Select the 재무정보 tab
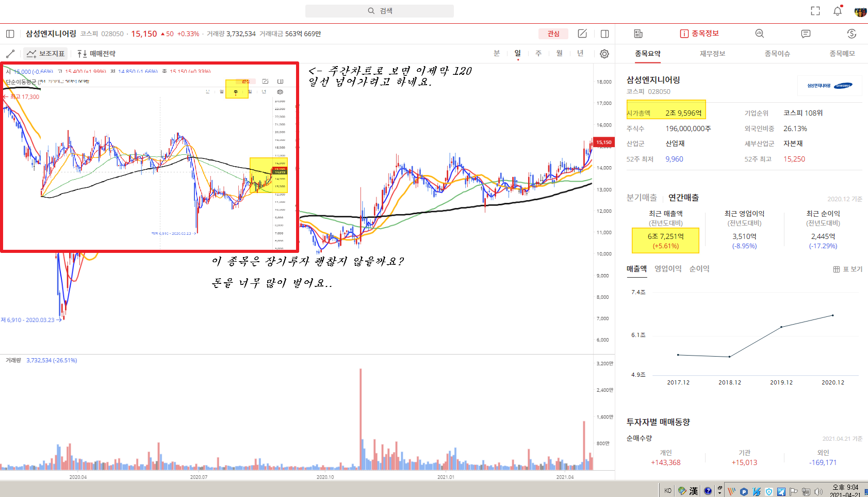 click(713, 54)
